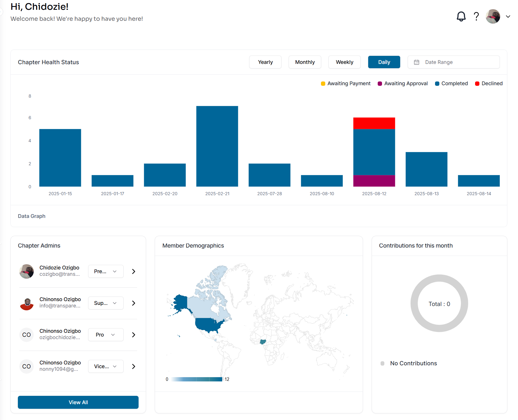Open the notification bell

pos(461,16)
